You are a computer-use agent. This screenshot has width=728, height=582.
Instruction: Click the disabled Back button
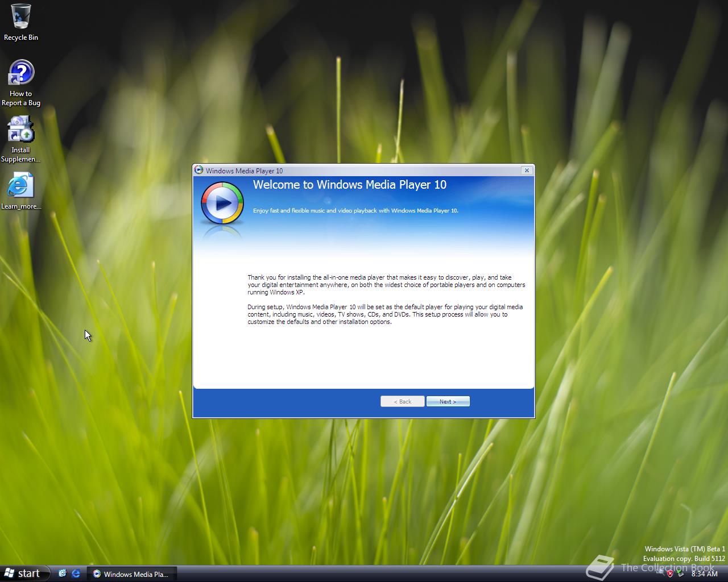[x=403, y=401]
